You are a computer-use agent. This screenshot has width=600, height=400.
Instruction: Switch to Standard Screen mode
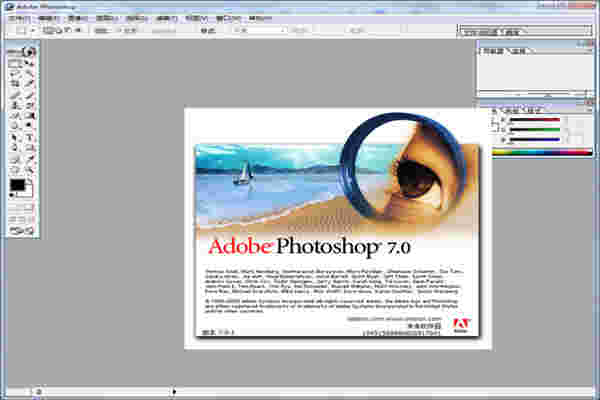[x=13, y=219]
